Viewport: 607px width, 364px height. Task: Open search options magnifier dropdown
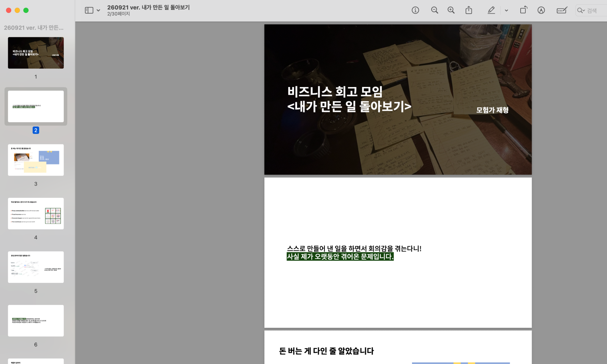[x=581, y=11]
